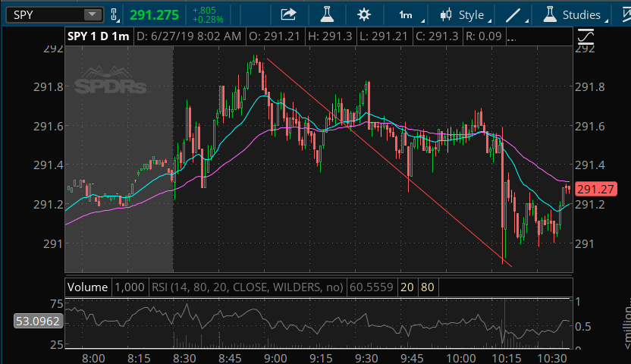Screen dimensions: 631x364
Task: Expand the header ellipsis after R: 0.09
Action: tap(511, 39)
